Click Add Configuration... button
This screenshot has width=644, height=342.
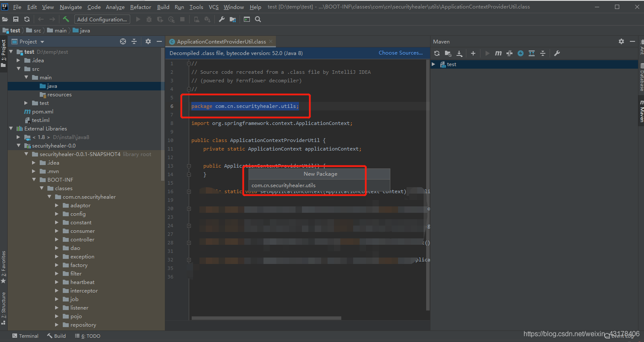(x=102, y=19)
